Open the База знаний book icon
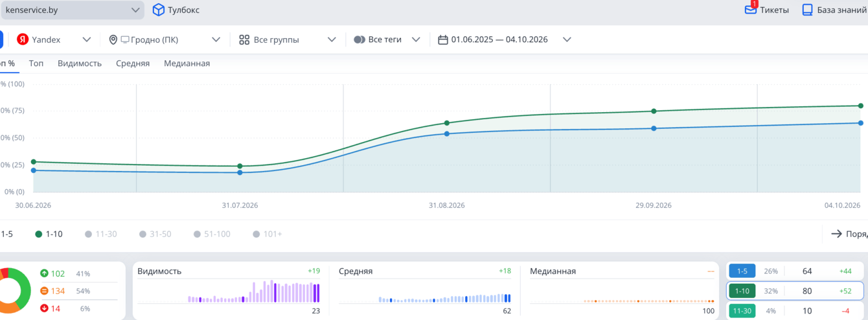 (807, 10)
